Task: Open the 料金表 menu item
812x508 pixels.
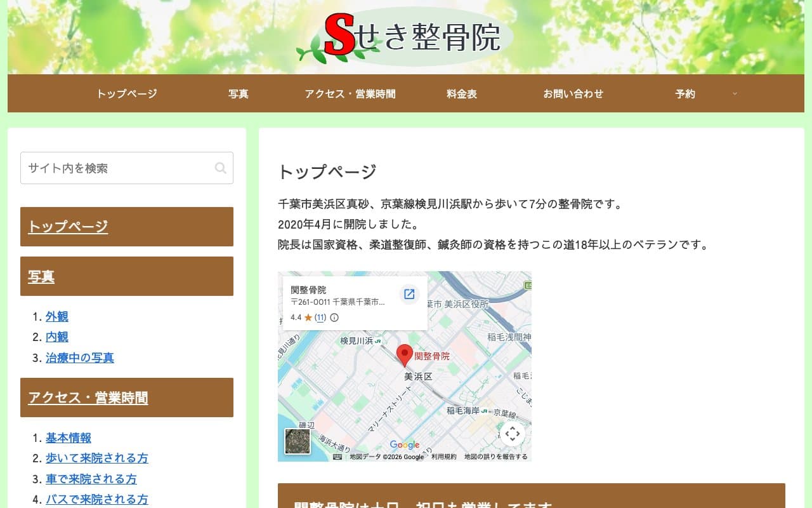Action: click(461, 94)
